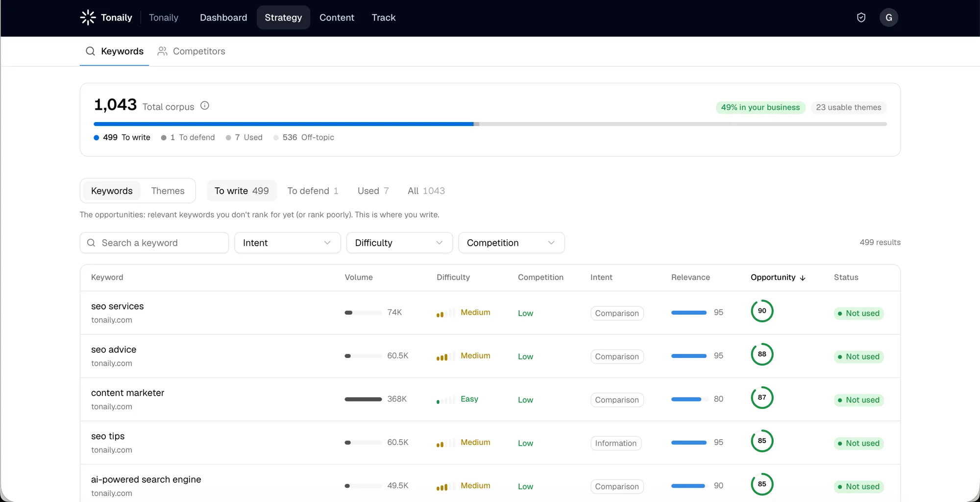
Task: Click opportunity score circle 85 for seo tips
Action: (x=762, y=441)
